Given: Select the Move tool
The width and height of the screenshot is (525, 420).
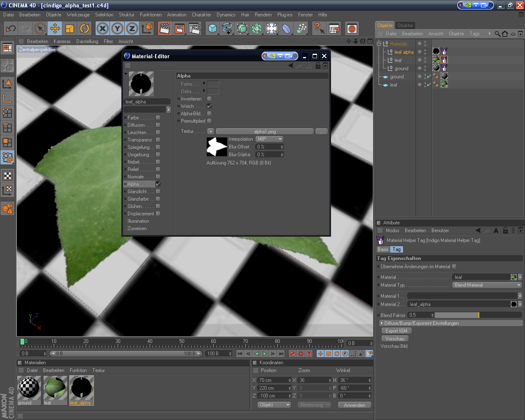Looking at the screenshot, I should [x=55, y=29].
